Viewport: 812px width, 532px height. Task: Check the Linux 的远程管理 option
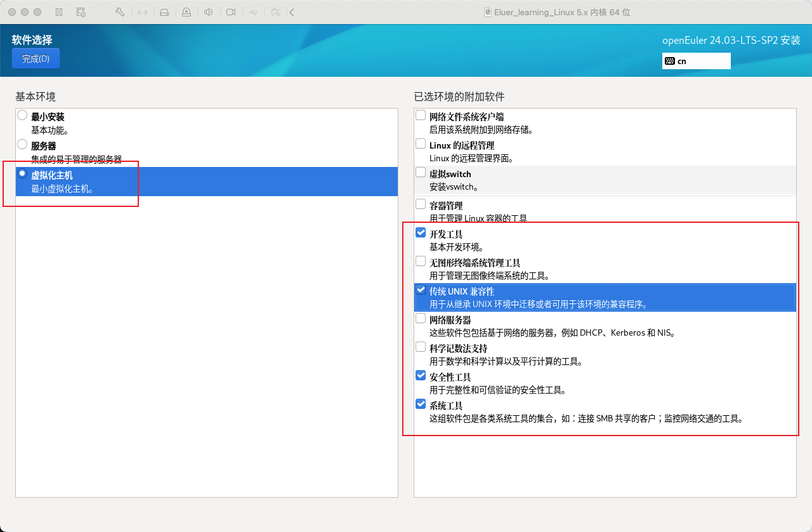click(x=421, y=144)
